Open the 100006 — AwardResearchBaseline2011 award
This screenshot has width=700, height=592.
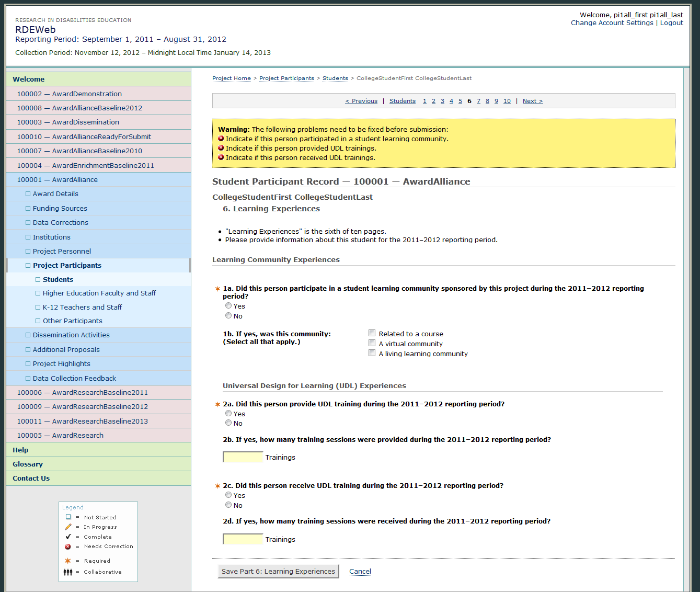82,393
